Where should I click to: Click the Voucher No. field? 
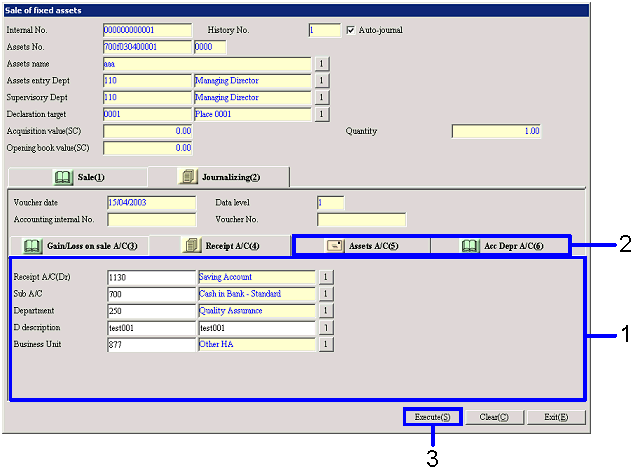[x=361, y=220]
